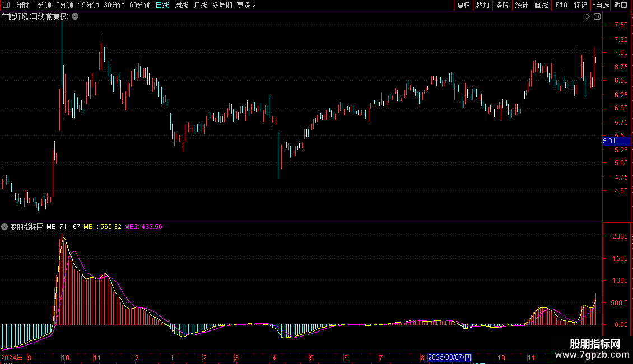Open the 多股 multi-stock view
Image resolution: width=633 pixels, height=364 pixels.
coord(502,5)
